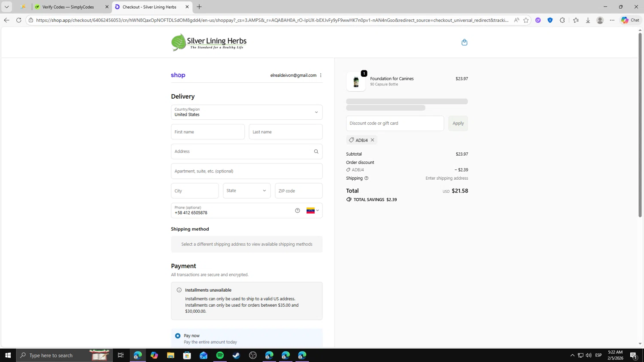Viewport: 644px width, 362px height.
Task: Open Task View on the taskbar
Action: pyautogui.click(x=121, y=355)
